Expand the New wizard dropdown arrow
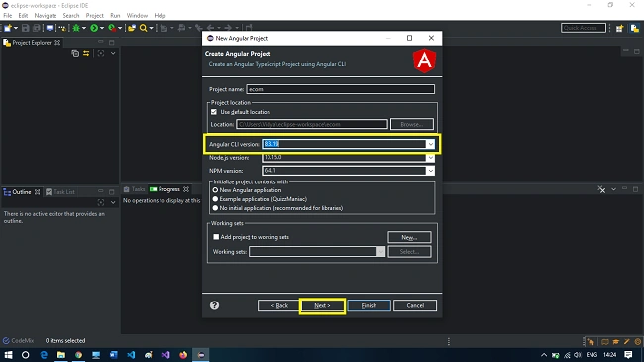644x362 pixels. pos(16,28)
